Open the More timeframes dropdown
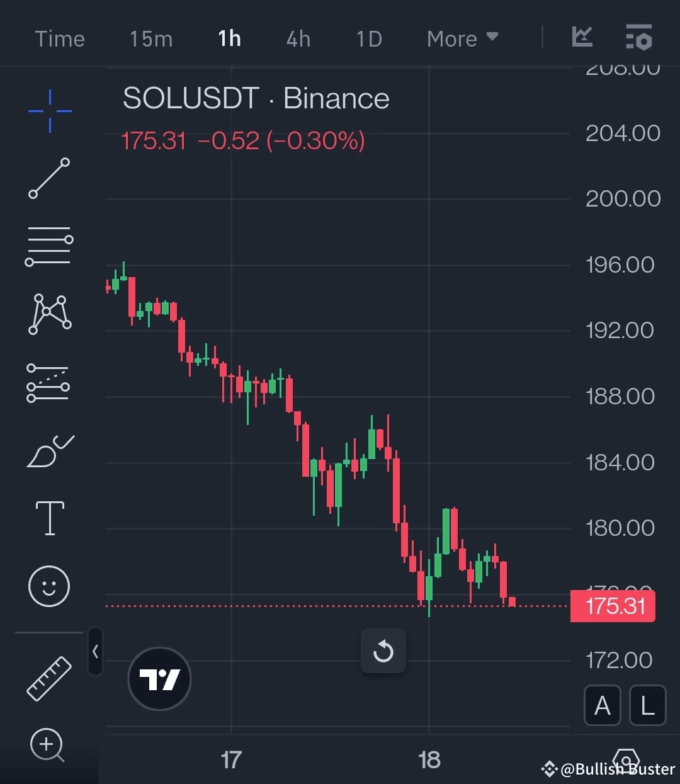Image resolution: width=680 pixels, height=784 pixels. [462, 38]
